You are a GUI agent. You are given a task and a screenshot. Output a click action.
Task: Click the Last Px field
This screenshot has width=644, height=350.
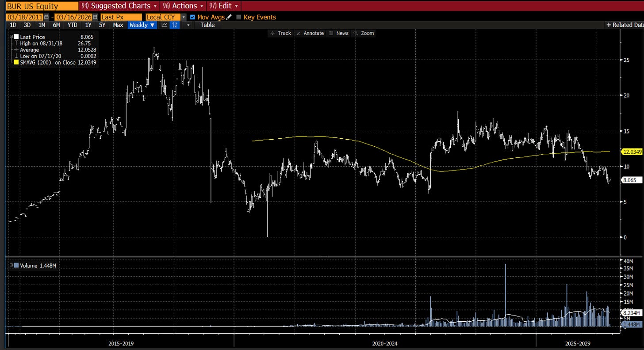(x=121, y=17)
